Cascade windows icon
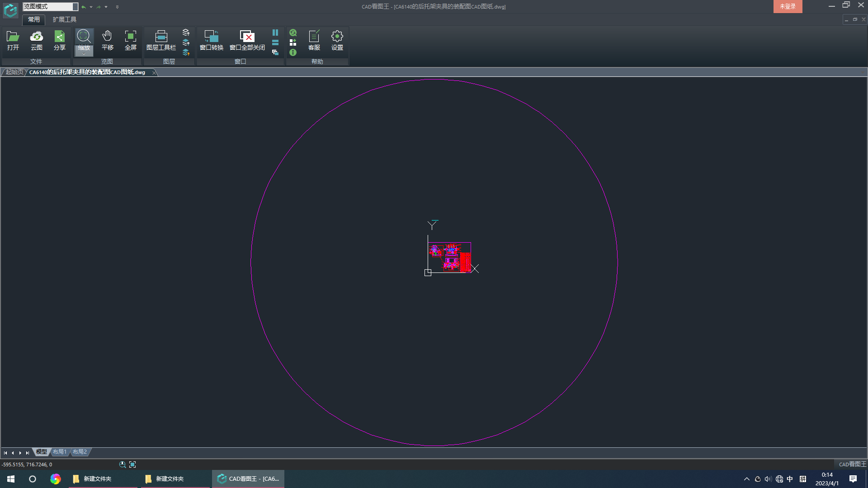The image size is (868, 488). coord(275,52)
